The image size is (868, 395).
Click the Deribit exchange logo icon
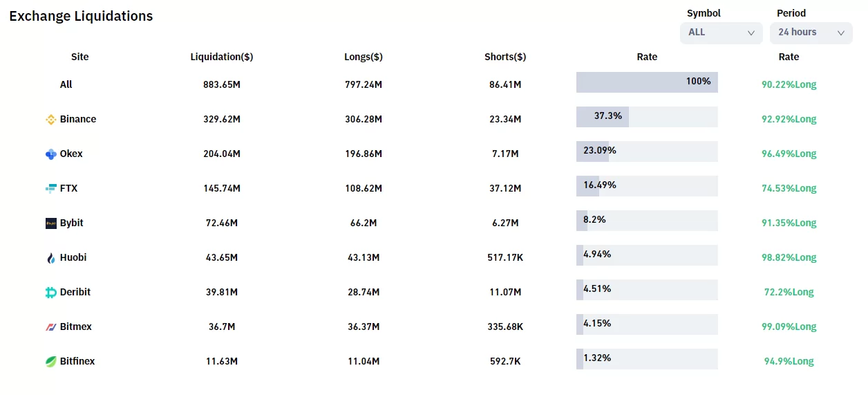click(50, 292)
